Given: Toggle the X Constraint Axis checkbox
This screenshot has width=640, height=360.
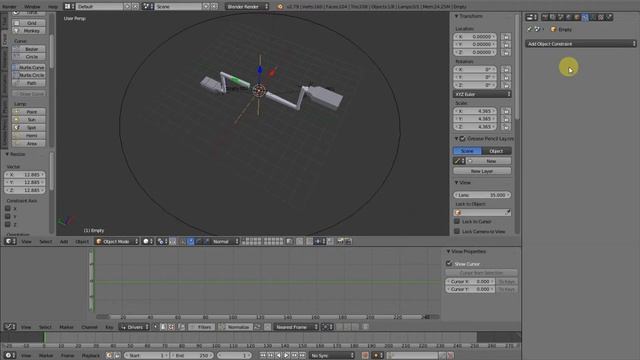Looking at the screenshot, I should pyautogui.click(x=8, y=208).
